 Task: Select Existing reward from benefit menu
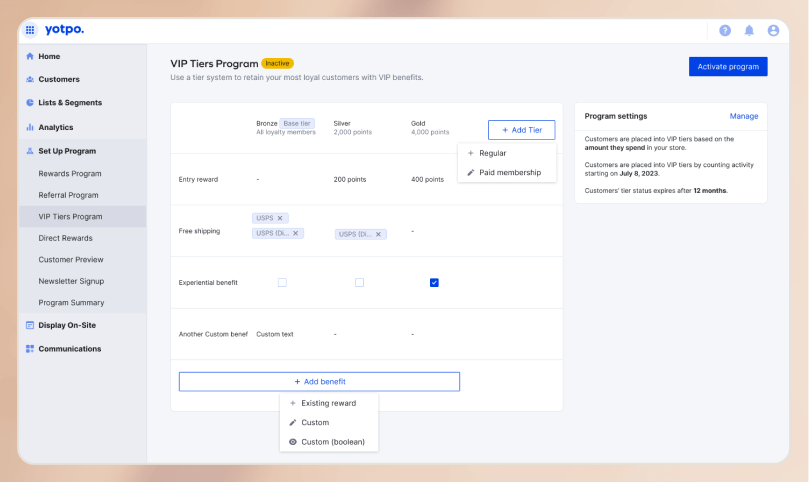coord(327,403)
